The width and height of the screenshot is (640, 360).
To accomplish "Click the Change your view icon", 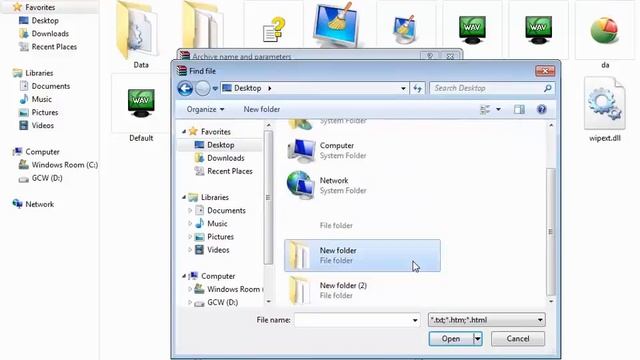I will click(x=485, y=109).
